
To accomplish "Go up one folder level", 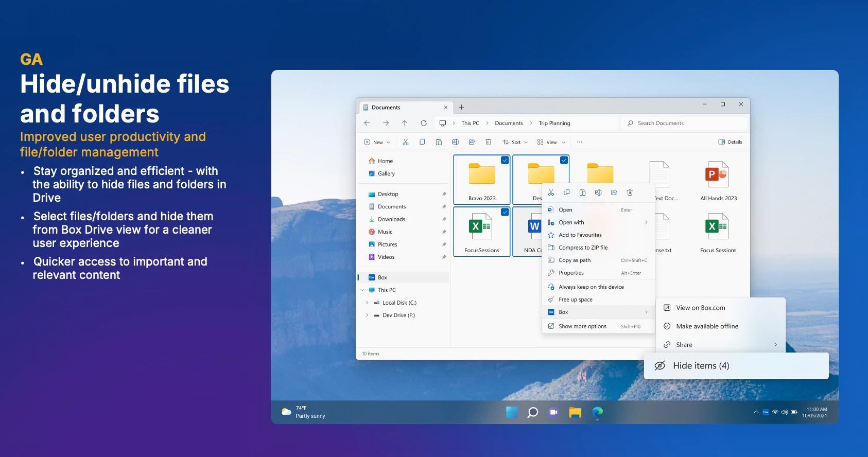I will tap(405, 123).
